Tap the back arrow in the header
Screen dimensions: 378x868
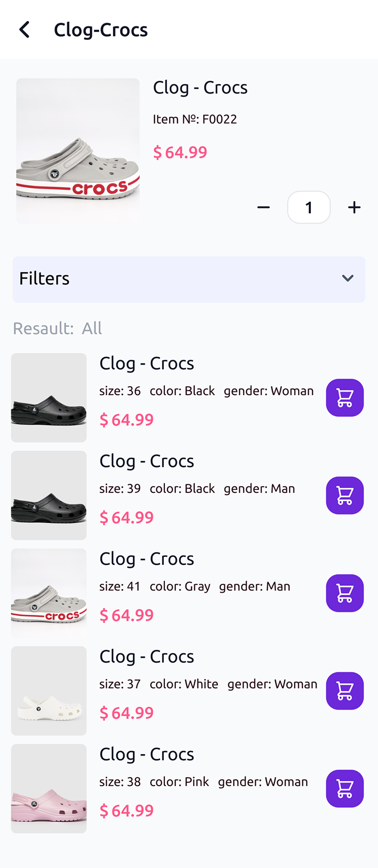[x=24, y=29]
